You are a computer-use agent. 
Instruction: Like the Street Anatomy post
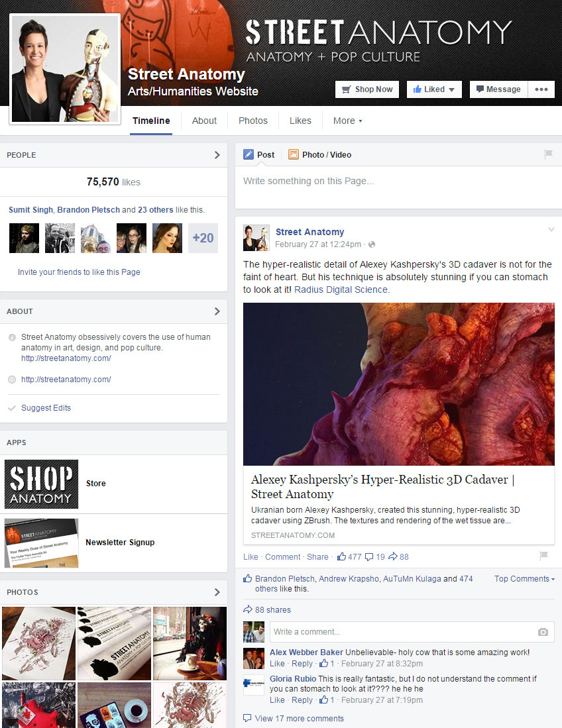pos(251,557)
